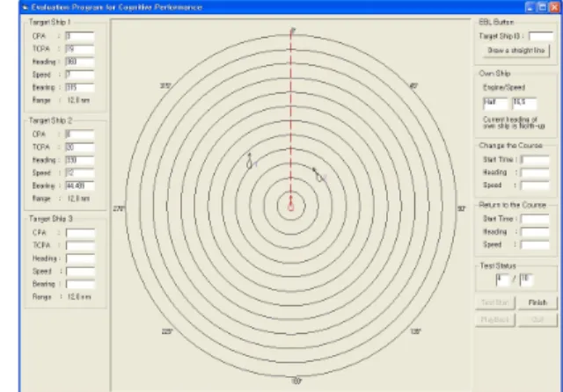The image size is (563, 392).
Task: Click Return to the Course Start Time field
Action: [x=535, y=219]
